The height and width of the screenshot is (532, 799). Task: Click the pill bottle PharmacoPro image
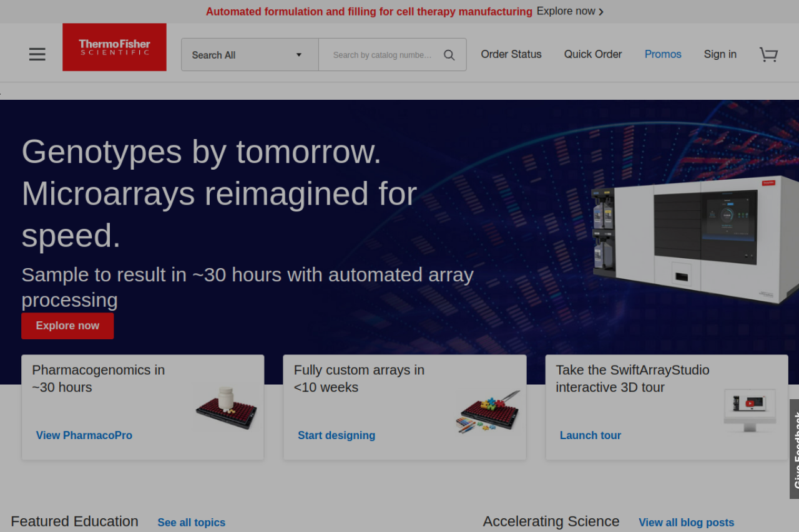(x=227, y=407)
